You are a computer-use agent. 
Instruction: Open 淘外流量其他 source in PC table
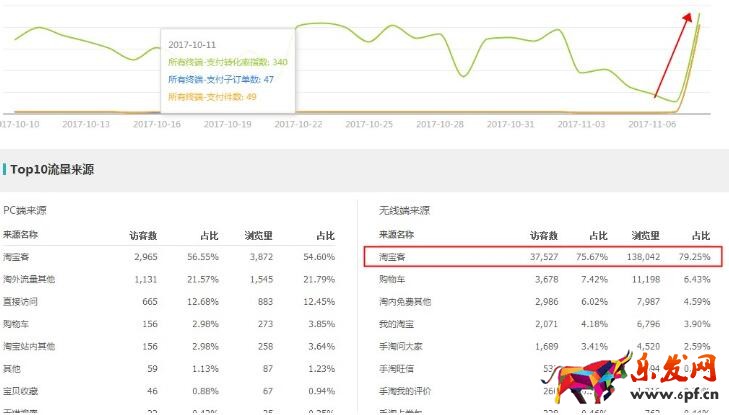31,279
